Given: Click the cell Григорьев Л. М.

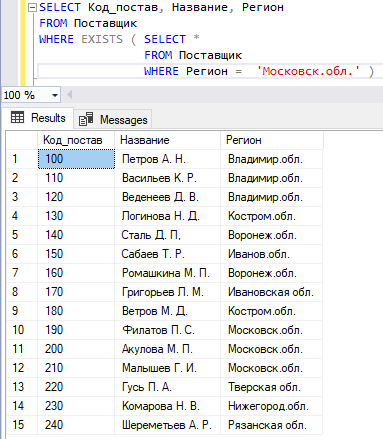Looking at the screenshot, I should tap(167, 292).
